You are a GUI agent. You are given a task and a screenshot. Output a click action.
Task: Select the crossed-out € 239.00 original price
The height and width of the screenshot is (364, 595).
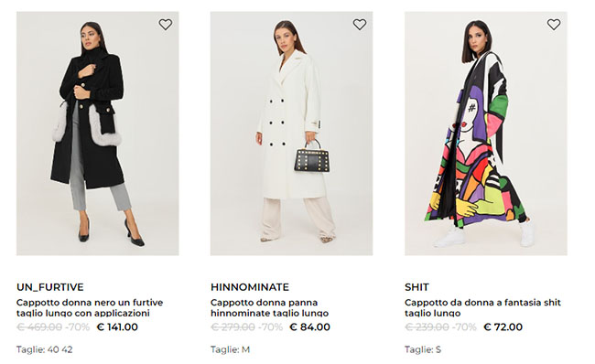click(x=427, y=327)
